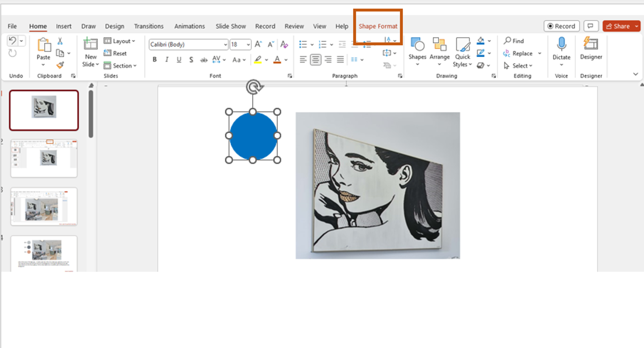The height and width of the screenshot is (348, 644).
Task: Click the Undo icon
Action: [13, 41]
